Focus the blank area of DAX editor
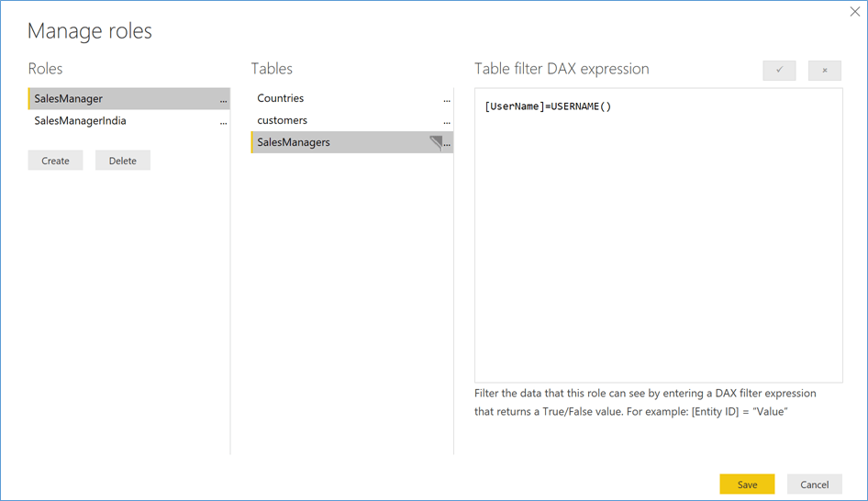 [658, 257]
